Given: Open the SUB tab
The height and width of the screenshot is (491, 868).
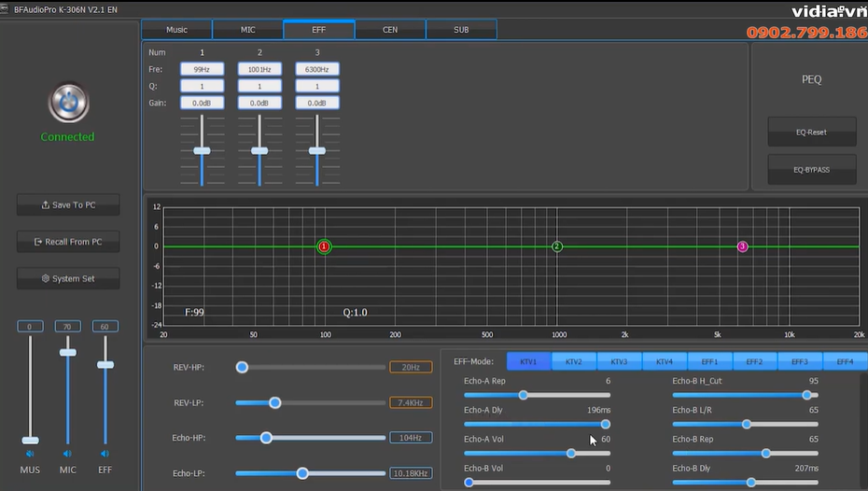Looking at the screenshot, I should [x=461, y=30].
